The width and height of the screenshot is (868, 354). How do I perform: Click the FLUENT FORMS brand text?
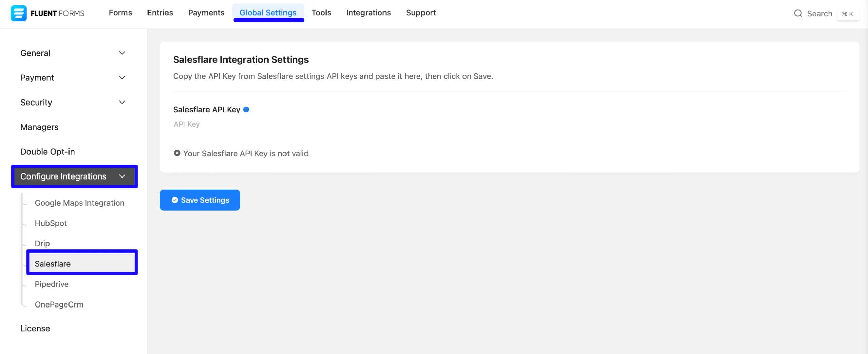(x=57, y=13)
